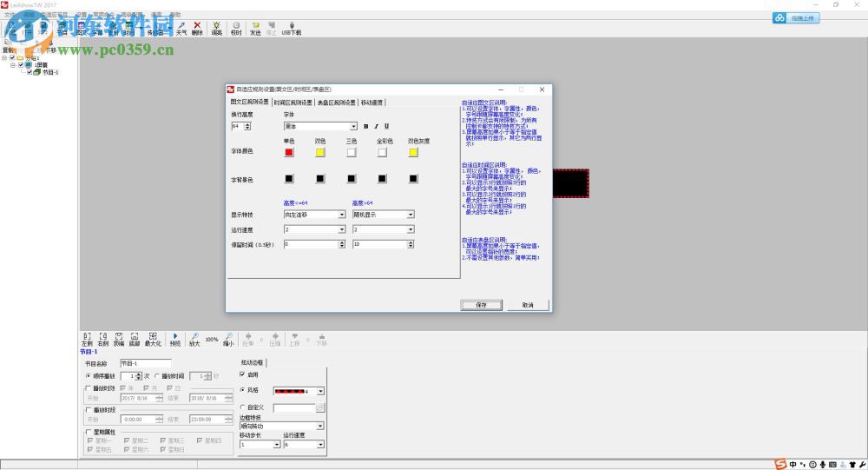This screenshot has width=868, height=470.
Task: Open the 字体 font dropdown
Action: 353,126
